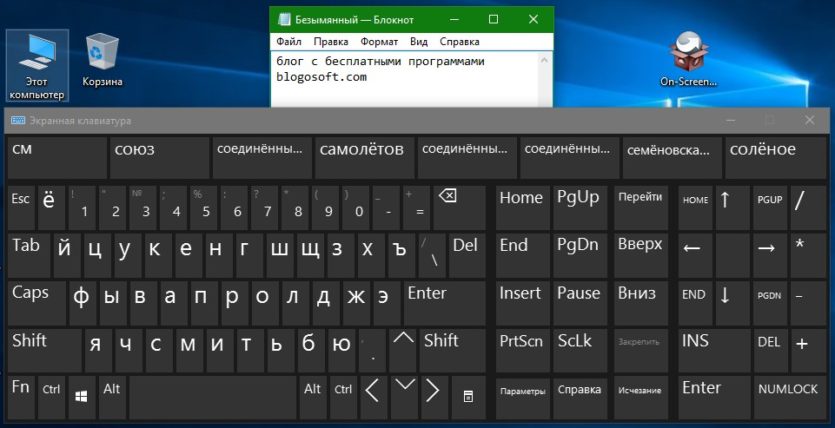Toggle the left Ctrl key

tap(51, 398)
